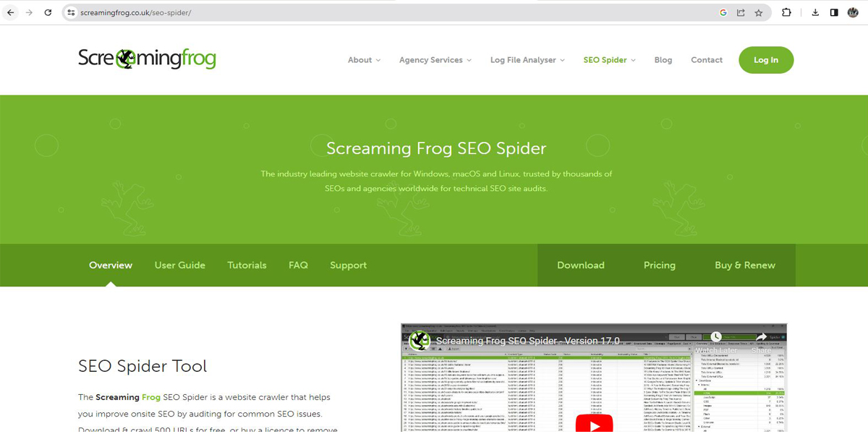Open the Blog page link

(x=663, y=60)
